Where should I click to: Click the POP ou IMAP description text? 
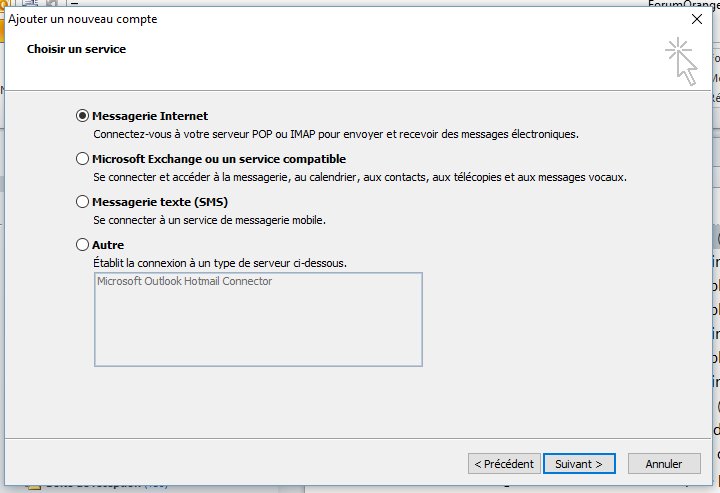point(335,133)
